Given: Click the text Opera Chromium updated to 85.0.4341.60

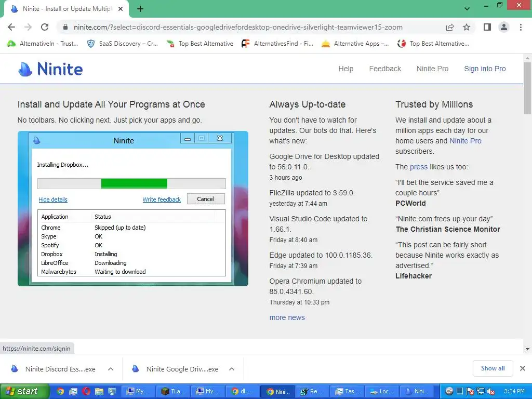Looking at the screenshot, I should (315, 286).
